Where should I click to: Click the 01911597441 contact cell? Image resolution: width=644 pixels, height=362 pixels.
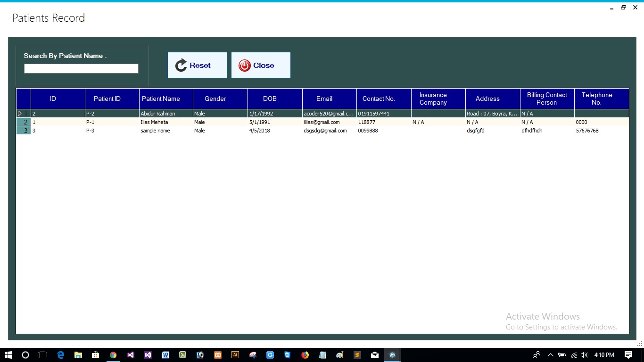click(384, 114)
